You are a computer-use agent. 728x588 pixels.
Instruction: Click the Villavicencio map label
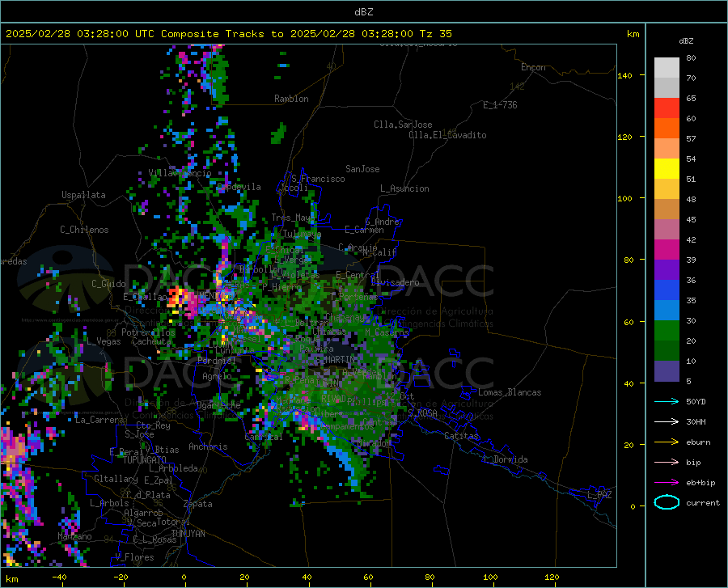click(x=180, y=173)
